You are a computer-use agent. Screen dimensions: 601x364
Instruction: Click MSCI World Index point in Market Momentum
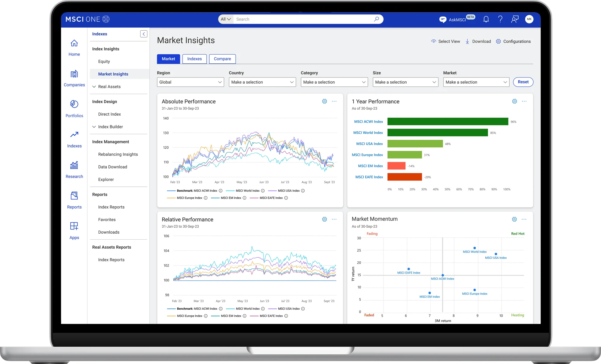(x=474, y=248)
